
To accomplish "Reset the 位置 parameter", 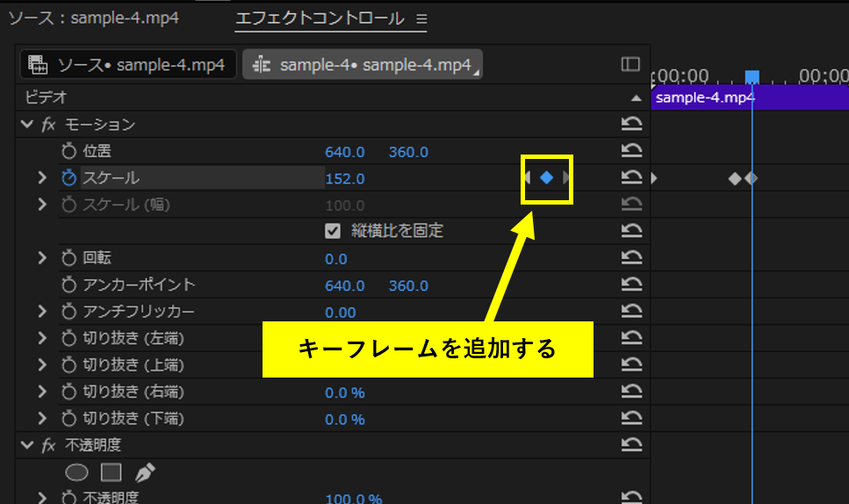I will tap(631, 150).
